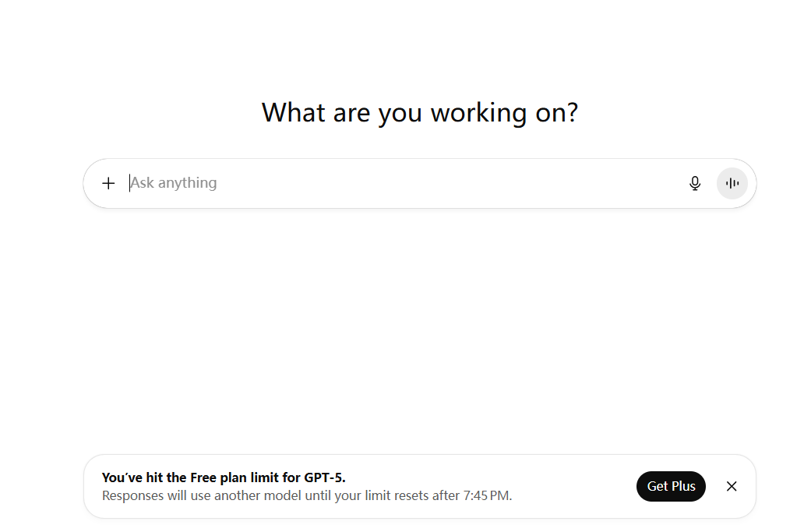Click the 'GPT-5' text in the limit notice
This screenshot has height=532, width=811.
coord(324,477)
